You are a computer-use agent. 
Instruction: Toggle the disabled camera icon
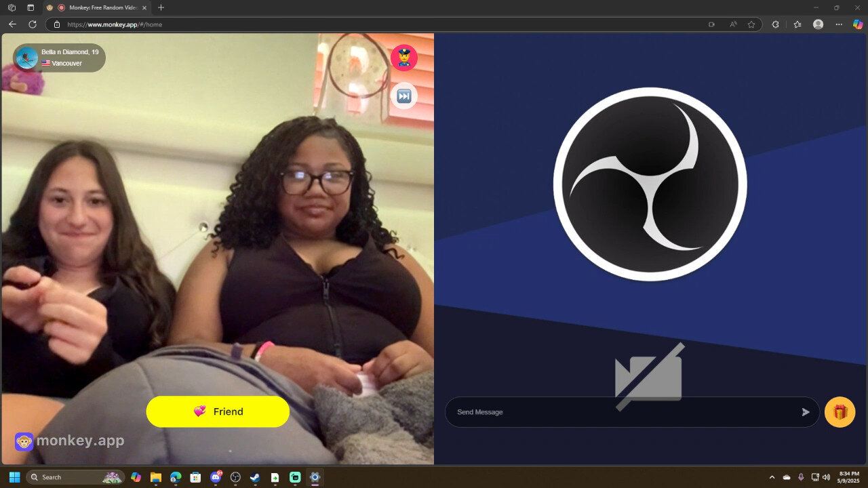(x=649, y=377)
